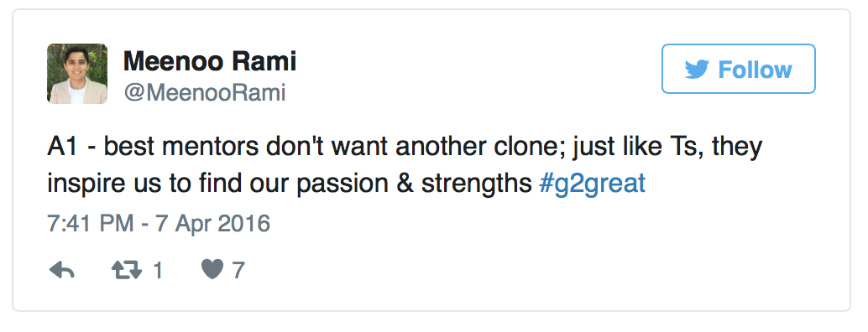Click the word "Follow" in the button
Viewport: 868px width, 332px height.
tap(755, 70)
